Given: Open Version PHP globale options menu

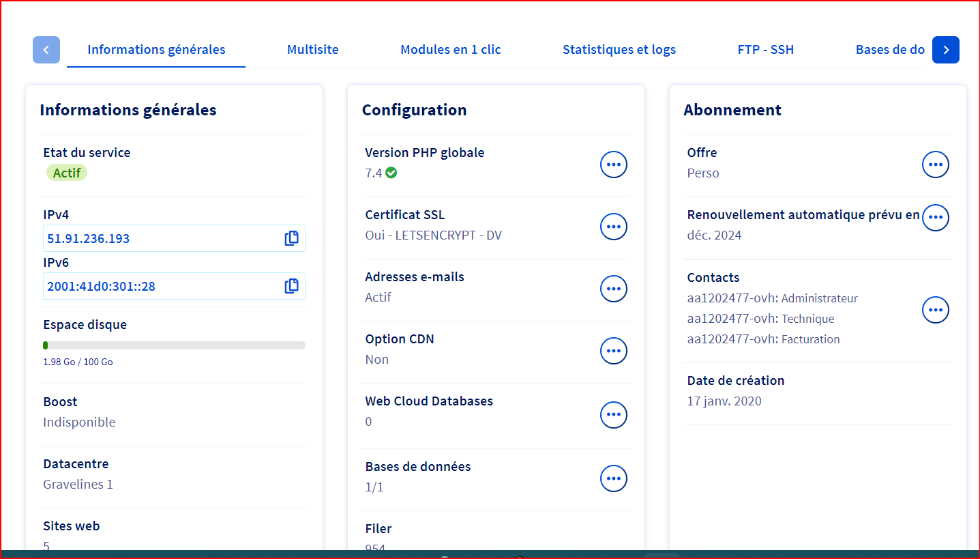Looking at the screenshot, I should [613, 164].
